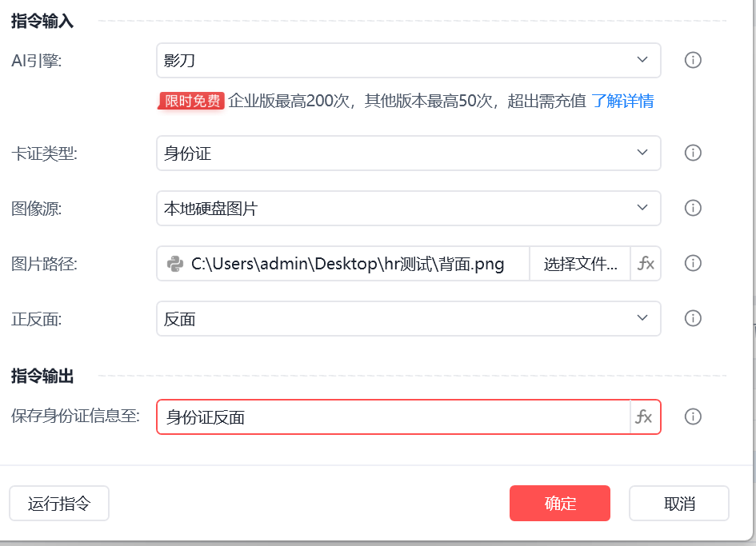This screenshot has width=756, height=546.
Task: Click the Python icon in path field
Action: (175, 264)
